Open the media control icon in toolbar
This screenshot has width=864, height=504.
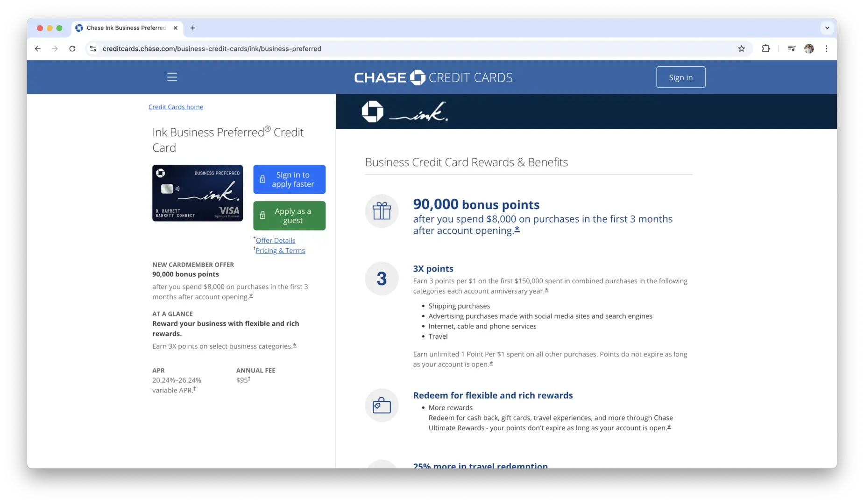[x=791, y=49]
